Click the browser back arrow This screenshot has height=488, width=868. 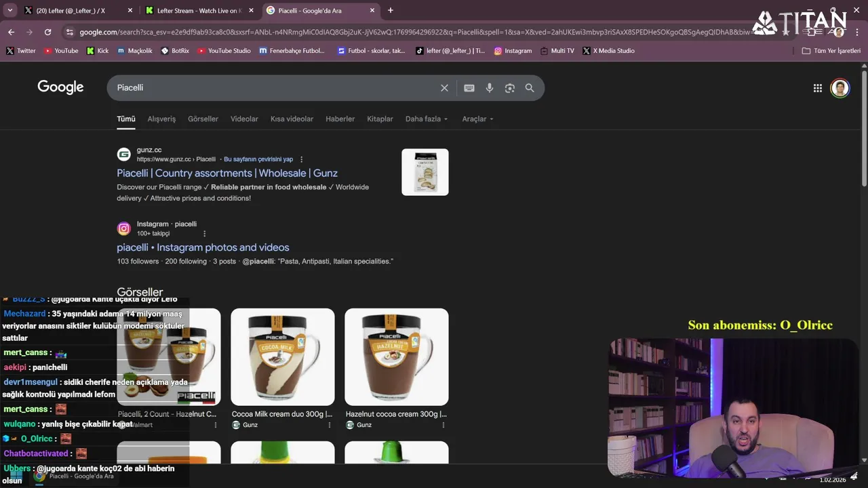(11, 32)
